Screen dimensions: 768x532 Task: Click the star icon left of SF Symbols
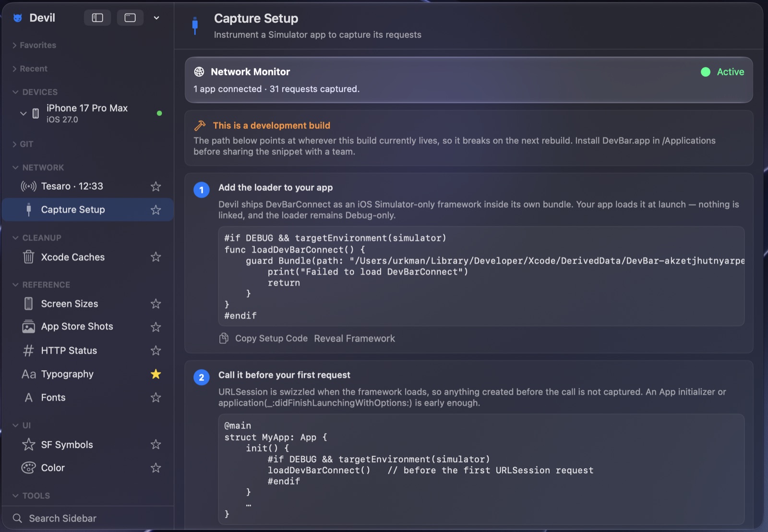click(x=28, y=444)
